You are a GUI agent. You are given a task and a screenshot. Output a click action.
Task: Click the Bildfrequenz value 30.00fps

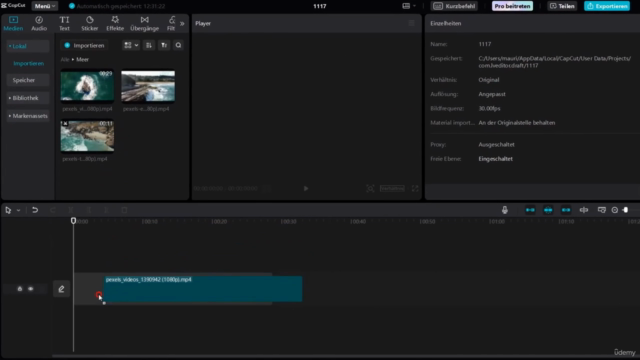coord(489,109)
